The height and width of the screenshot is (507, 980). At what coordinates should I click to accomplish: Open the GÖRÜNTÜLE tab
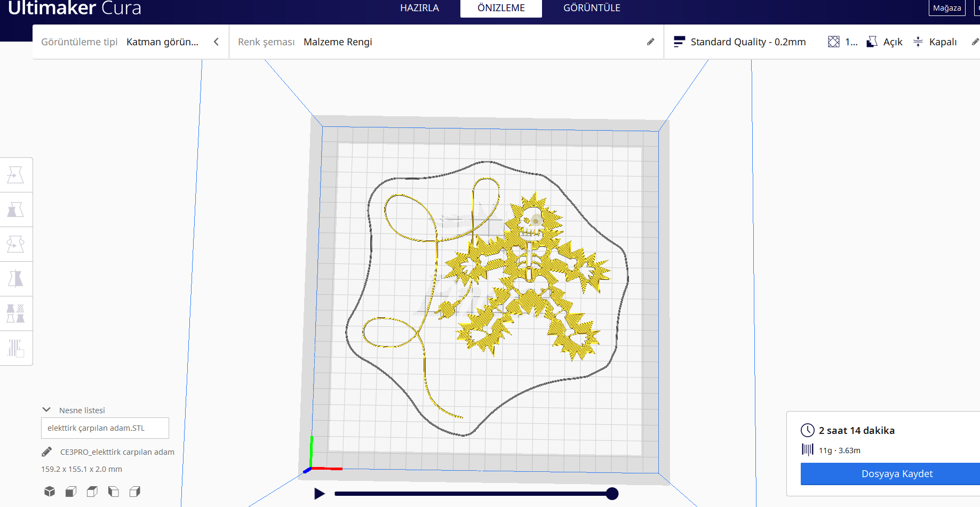pyautogui.click(x=591, y=8)
